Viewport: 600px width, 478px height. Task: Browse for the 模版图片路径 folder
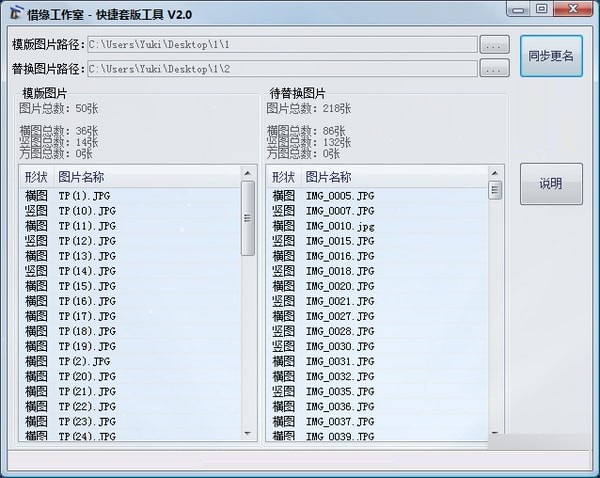click(494, 45)
